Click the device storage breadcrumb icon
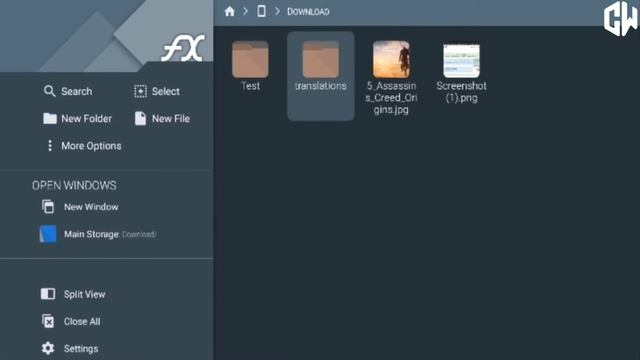 262,11
